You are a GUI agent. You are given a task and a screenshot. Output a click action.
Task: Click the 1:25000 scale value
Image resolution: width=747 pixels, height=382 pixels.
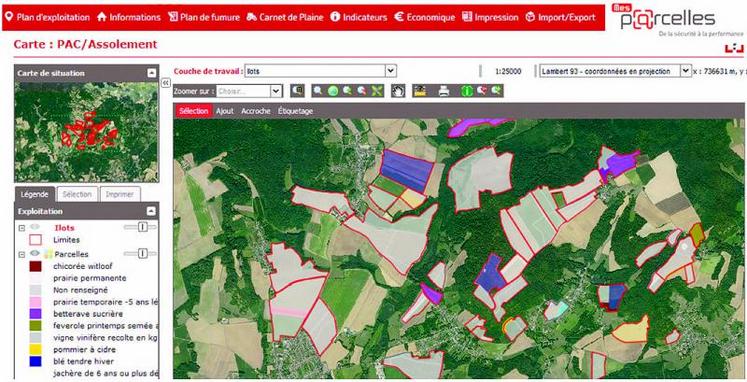click(x=508, y=71)
